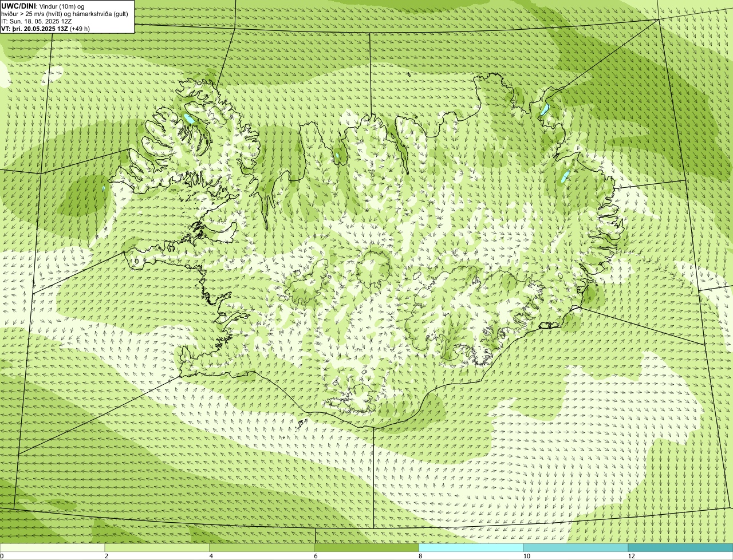Click the '4' tick label on the color scale
This screenshot has width=733, height=560.
point(211,556)
